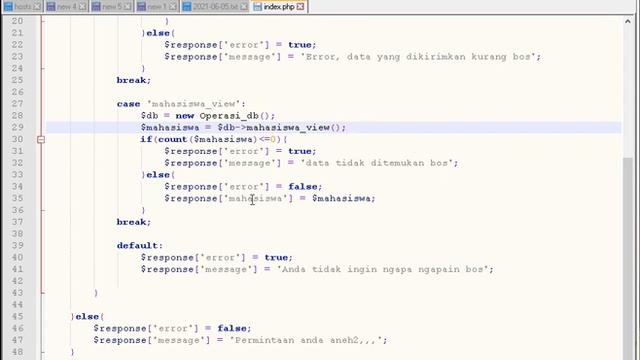
Task: Switch to the 2021-06-05.txt tab
Action: (x=215, y=7)
